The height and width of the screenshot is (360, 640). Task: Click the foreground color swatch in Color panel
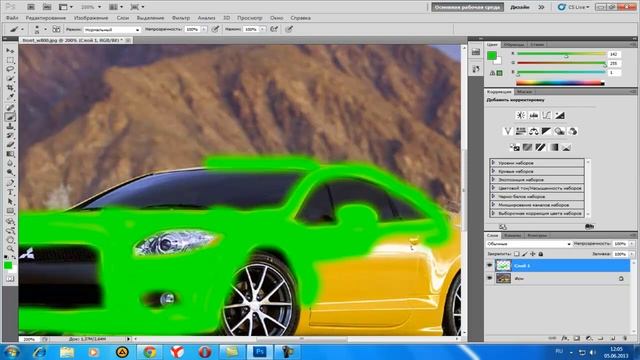tap(492, 56)
